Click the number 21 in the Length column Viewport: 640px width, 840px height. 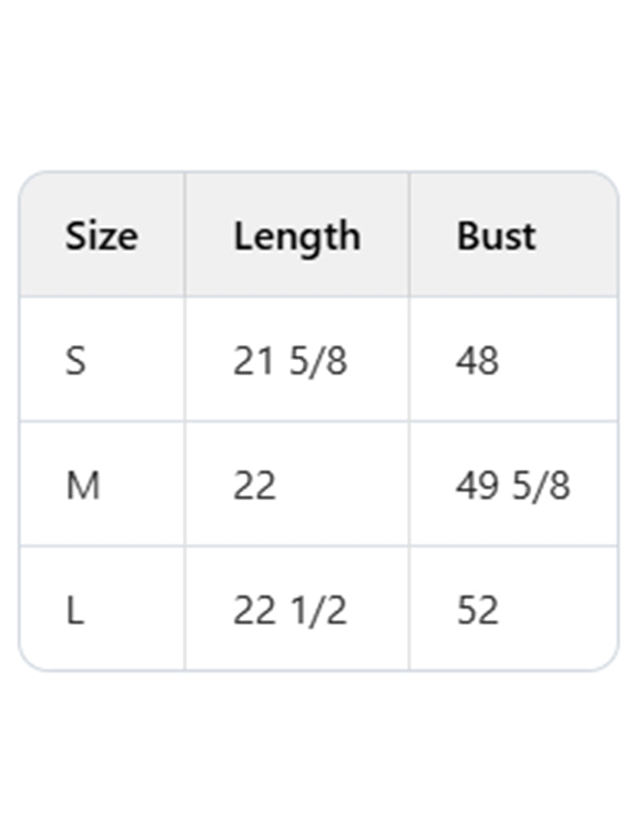tap(254, 361)
